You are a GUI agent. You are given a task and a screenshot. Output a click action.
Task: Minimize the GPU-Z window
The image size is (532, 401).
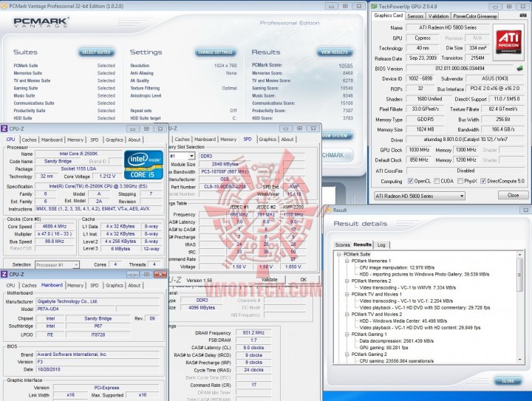495,7
